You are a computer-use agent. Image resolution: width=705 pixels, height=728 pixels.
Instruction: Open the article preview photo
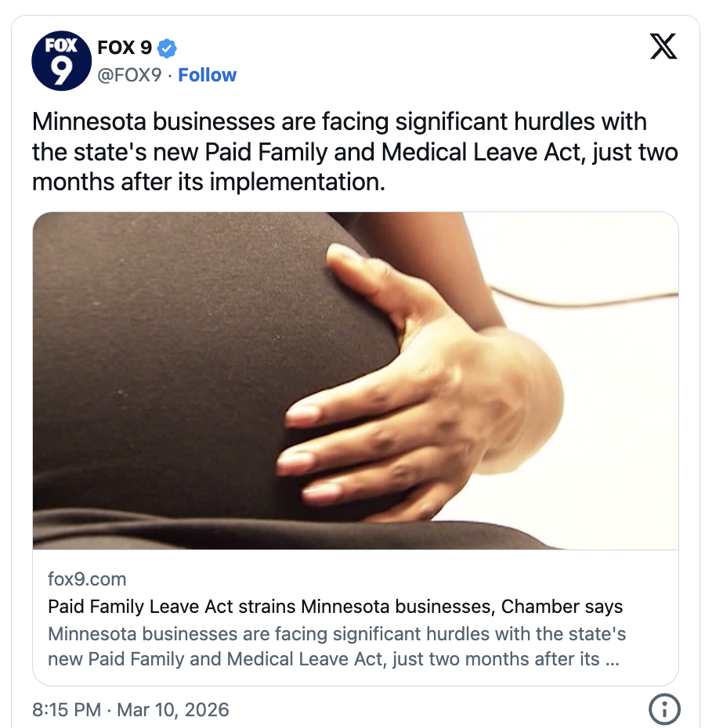point(356,380)
